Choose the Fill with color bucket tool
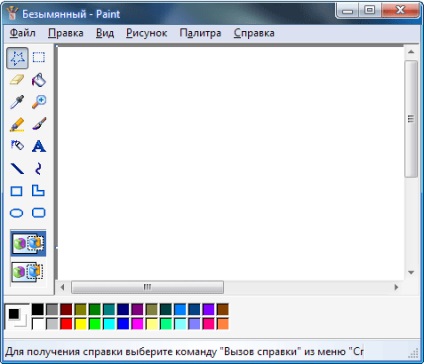 click(x=39, y=80)
